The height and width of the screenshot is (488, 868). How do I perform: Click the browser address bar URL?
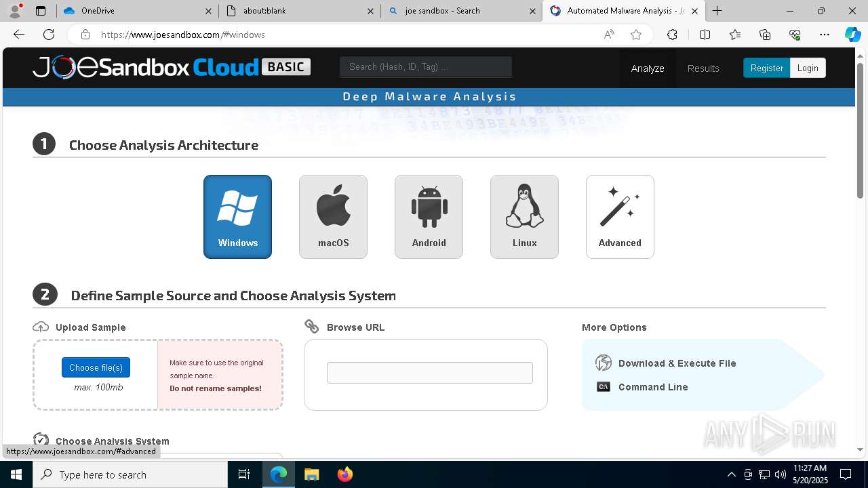(x=183, y=35)
